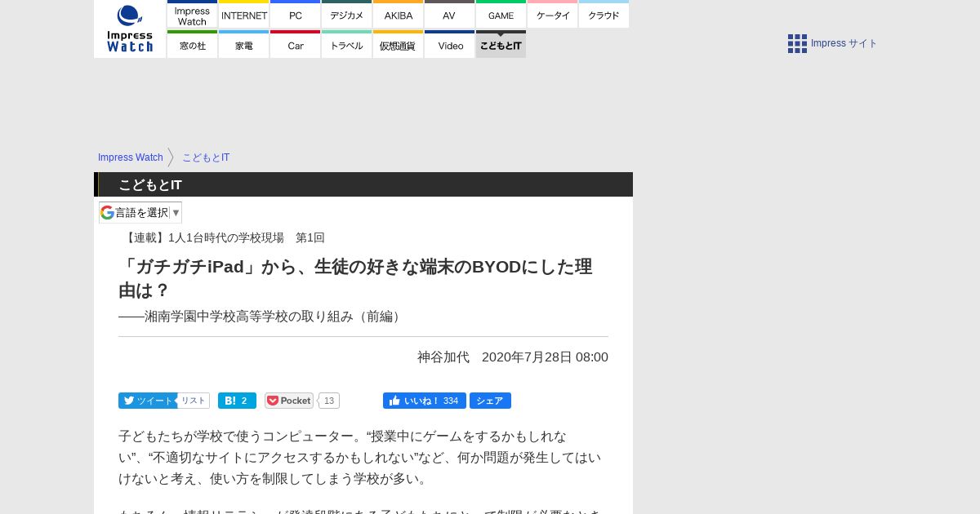Like the article with いいね! button

point(425,401)
